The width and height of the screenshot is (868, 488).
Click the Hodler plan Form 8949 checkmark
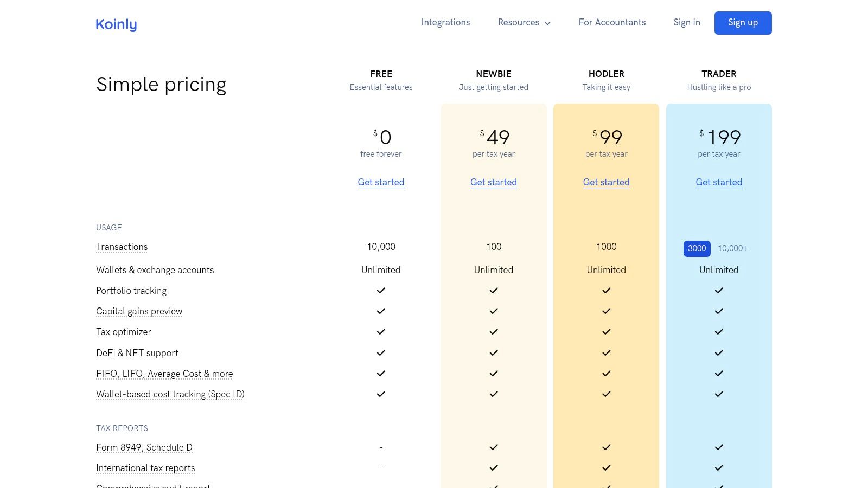point(607,447)
